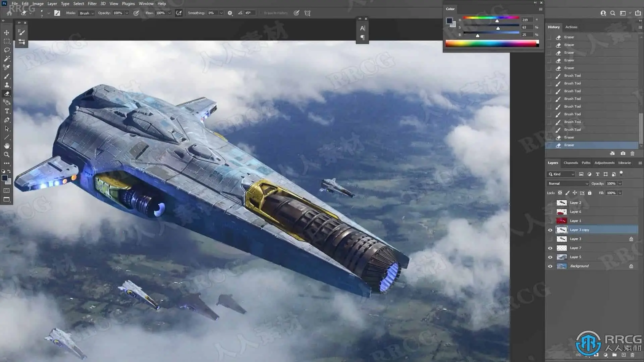Hide the Background layer
This screenshot has width=644, height=362.
550,266
